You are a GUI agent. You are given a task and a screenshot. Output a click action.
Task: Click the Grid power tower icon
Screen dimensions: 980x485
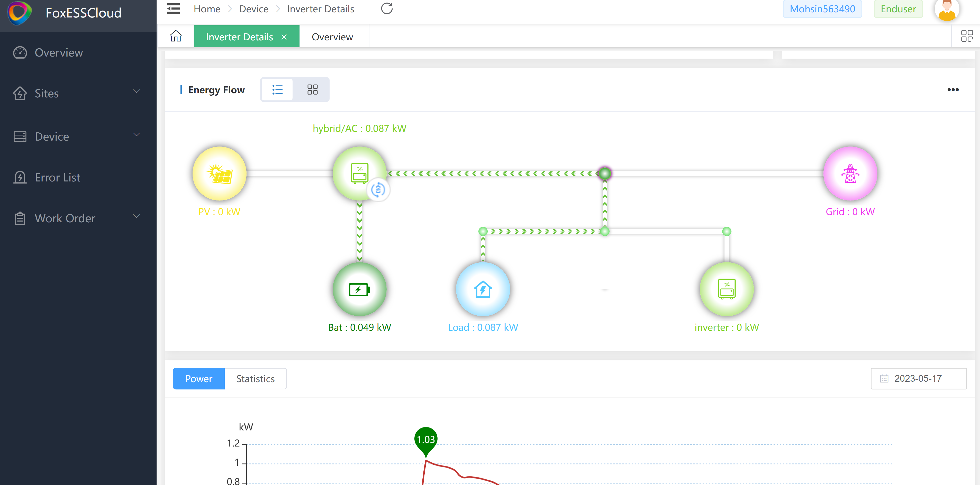850,173
